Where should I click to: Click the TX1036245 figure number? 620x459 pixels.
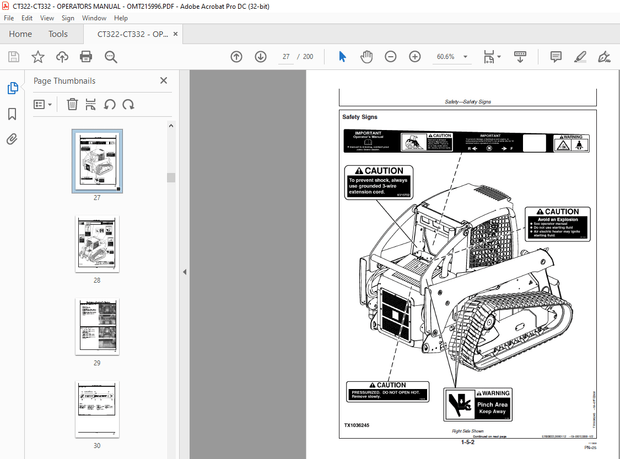pos(357,425)
